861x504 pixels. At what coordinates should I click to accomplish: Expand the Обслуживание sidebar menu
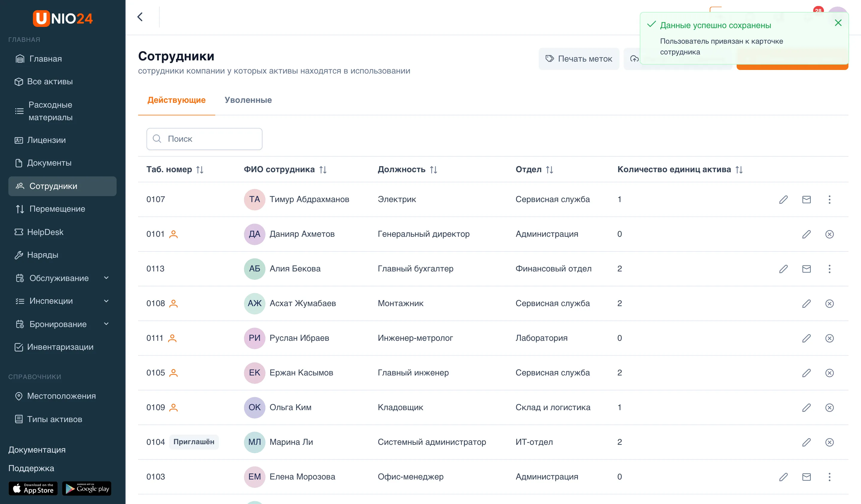[x=62, y=278]
